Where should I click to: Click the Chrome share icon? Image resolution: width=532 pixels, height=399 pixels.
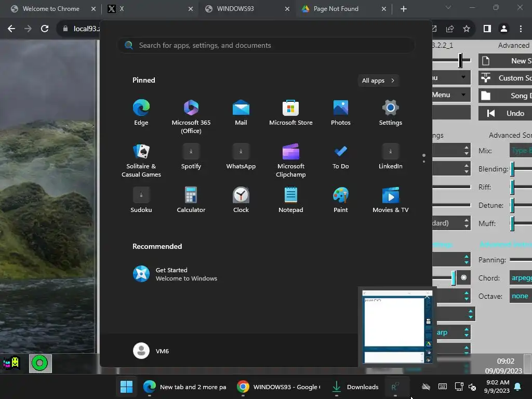tap(450, 29)
